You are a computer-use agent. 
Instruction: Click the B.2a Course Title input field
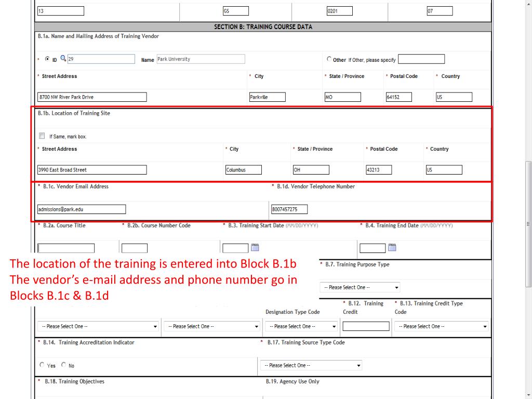tap(66, 248)
